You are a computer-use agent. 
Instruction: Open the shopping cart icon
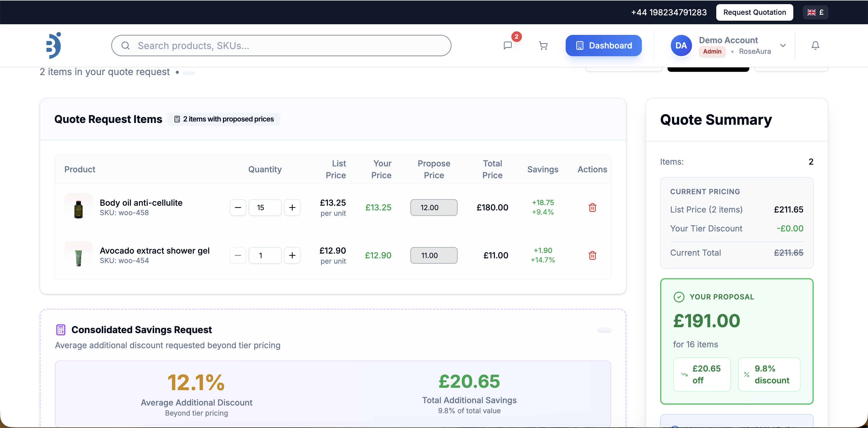543,46
